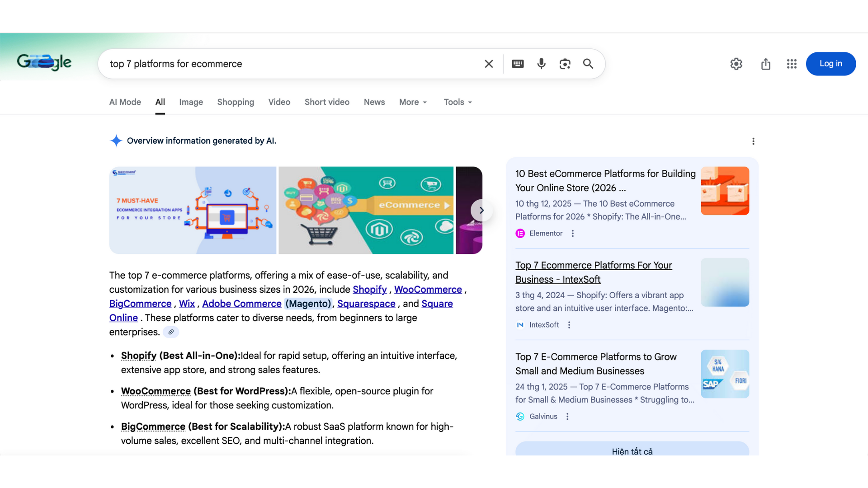The image size is (868, 488).
Task: Open options menu next to Elementor source
Action: 573,233
